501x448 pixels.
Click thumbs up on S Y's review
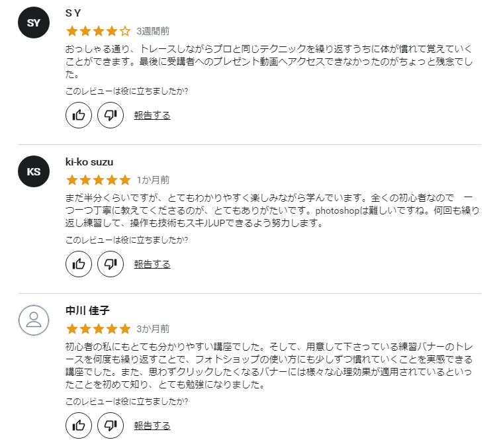79,115
